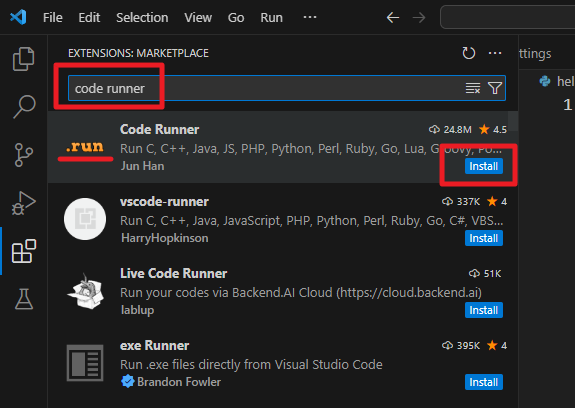
Task: Open Run and Debug view
Action: (23, 203)
